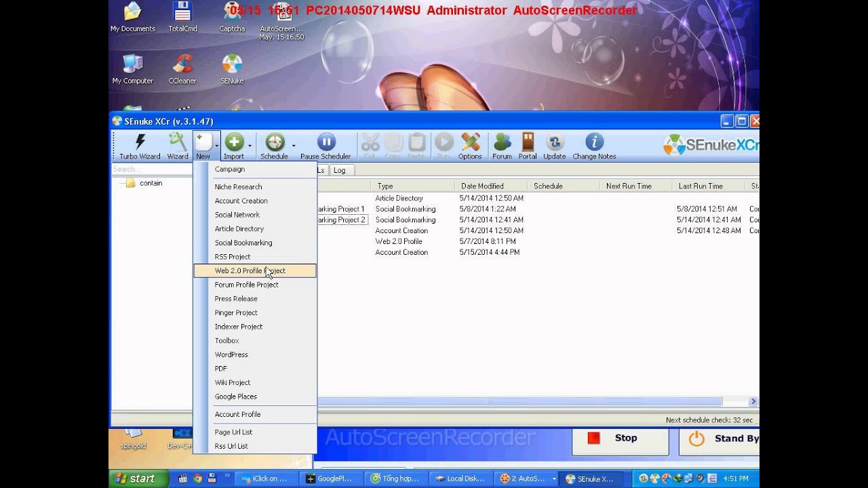Select Web 2.0 Profile Project entry
This screenshot has width=868, height=488.
click(255, 270)
